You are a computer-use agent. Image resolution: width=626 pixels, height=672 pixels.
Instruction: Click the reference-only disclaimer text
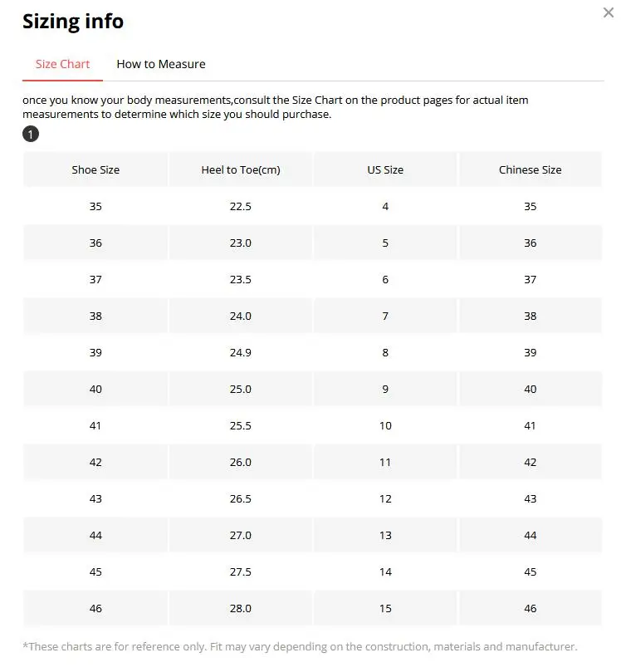pos(300,646)
